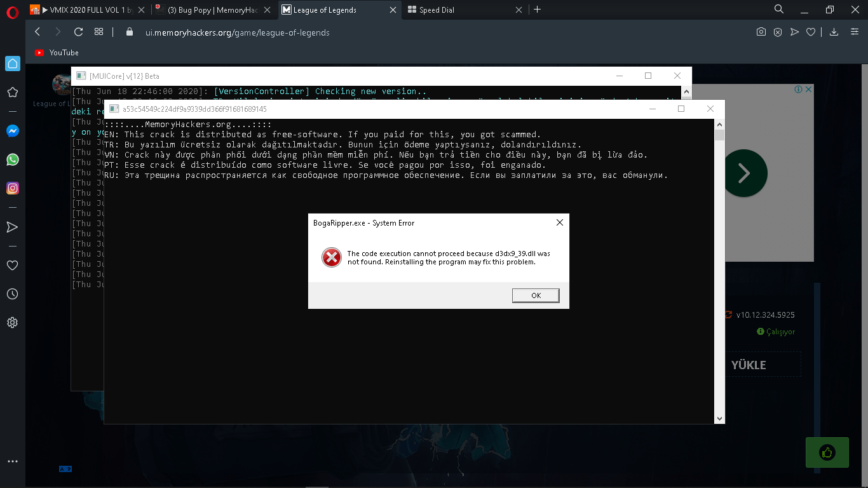868x488 pixels.
Task: Close the Bug Popy tab
Action: point(267,10)
